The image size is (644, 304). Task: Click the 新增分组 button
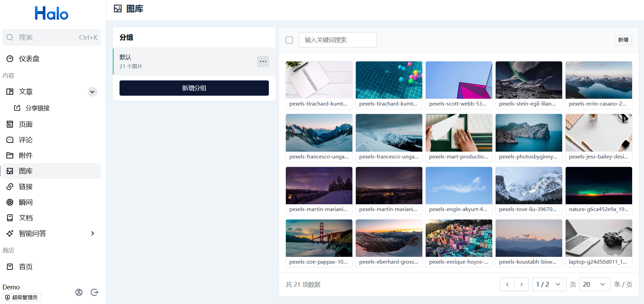coord(194,88)
